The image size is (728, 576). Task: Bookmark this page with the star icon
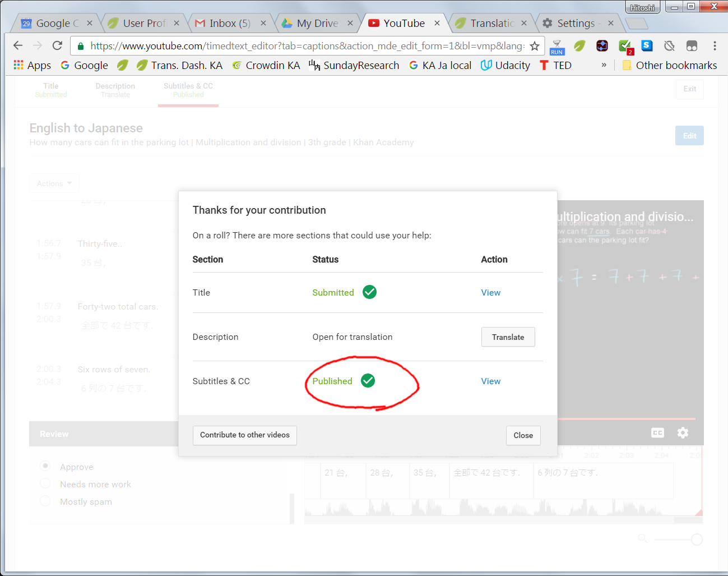coord(535,46)
